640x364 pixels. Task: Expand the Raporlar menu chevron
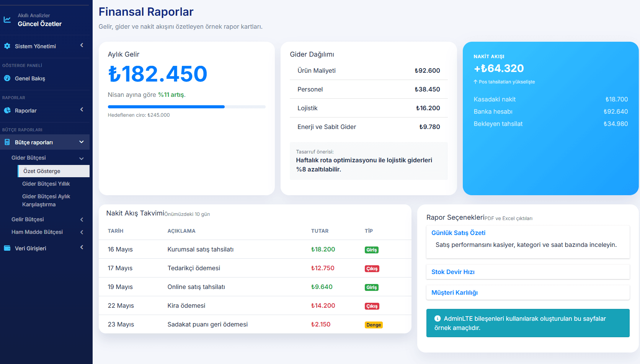[x=82, y=110]
